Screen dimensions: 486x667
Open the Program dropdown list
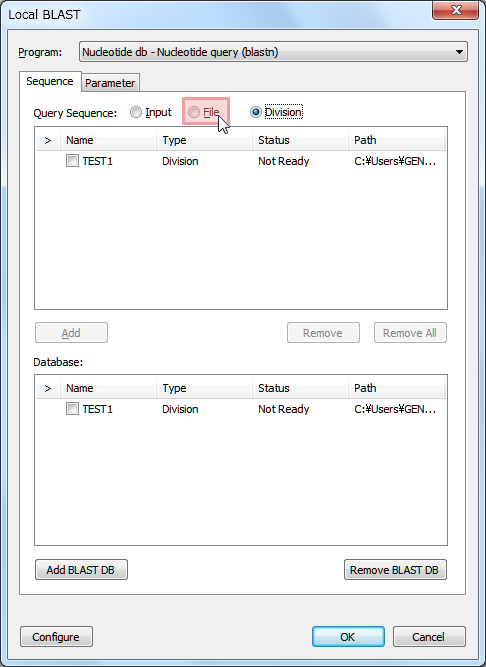[x=273, y=52]
